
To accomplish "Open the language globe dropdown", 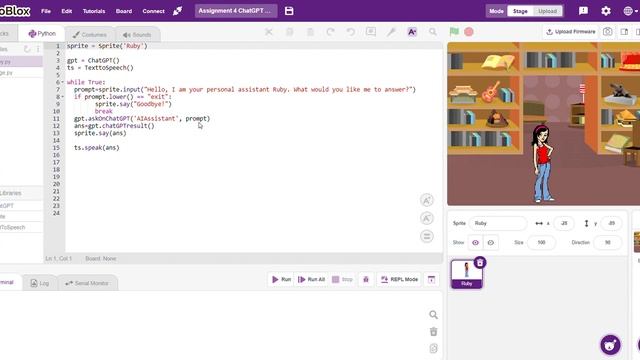I will pyautogui.click(x=630, y=11).
